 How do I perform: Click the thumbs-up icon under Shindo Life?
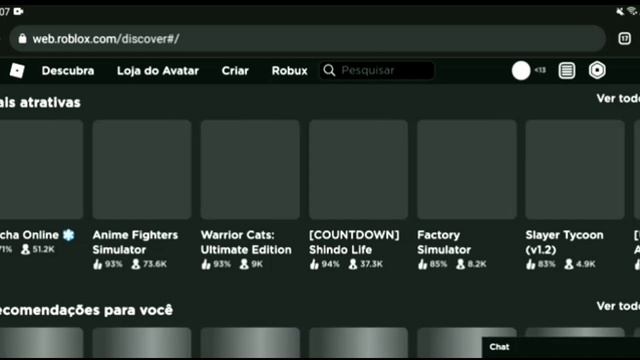click(x=314, y=264)
